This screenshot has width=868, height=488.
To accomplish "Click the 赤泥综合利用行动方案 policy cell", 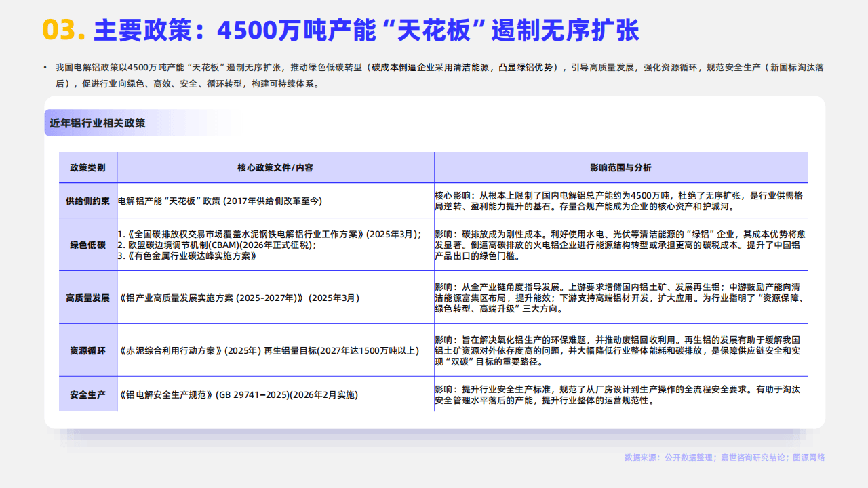I will coord(269,350).
